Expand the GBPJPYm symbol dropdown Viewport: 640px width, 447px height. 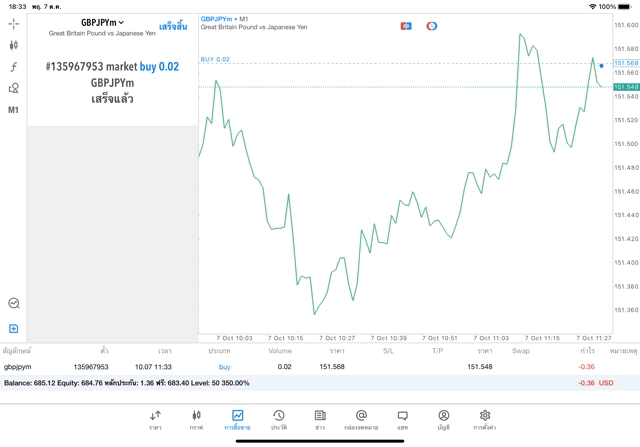coord(102,22)
